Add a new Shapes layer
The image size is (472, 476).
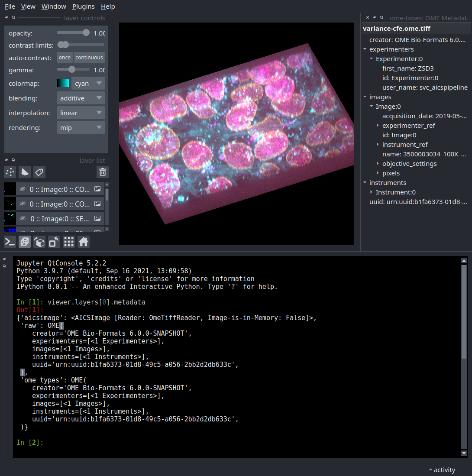click(24, 172)
